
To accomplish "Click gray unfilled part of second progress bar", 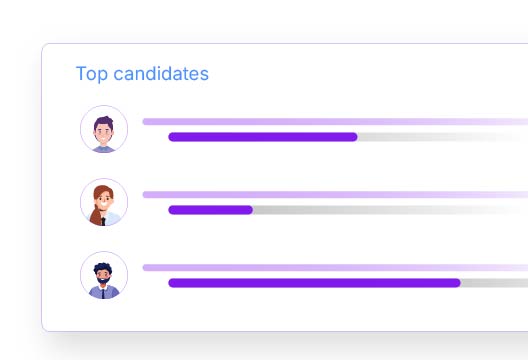I will pos(387,210).
